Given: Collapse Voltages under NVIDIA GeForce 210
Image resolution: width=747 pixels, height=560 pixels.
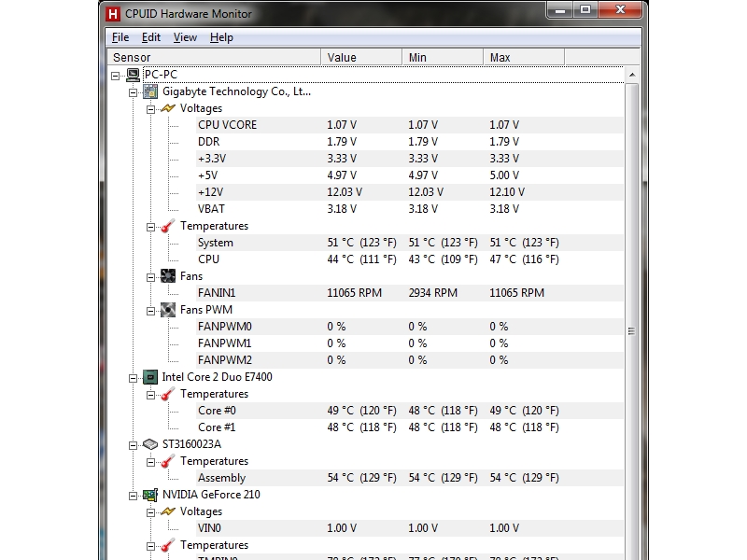Looking at the screenshot, I should pos(150,512).
